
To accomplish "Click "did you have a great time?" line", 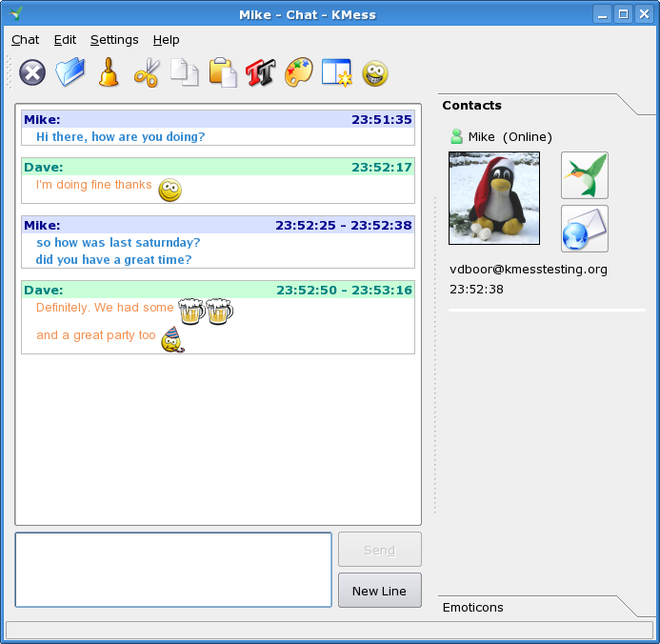I will pos(113,260).
